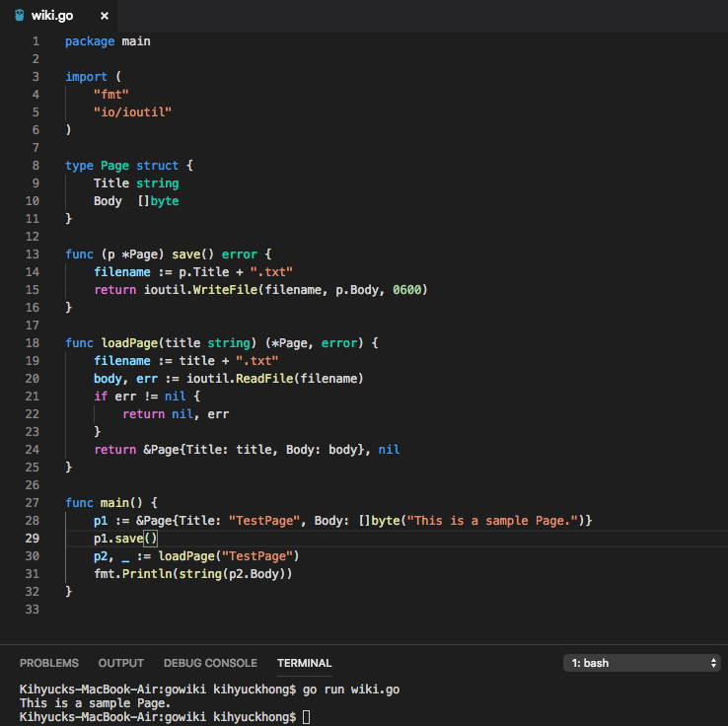Click the 'main' function name on line 27
The width and height of the screenshot is (728, 726).
pos(114,503)
